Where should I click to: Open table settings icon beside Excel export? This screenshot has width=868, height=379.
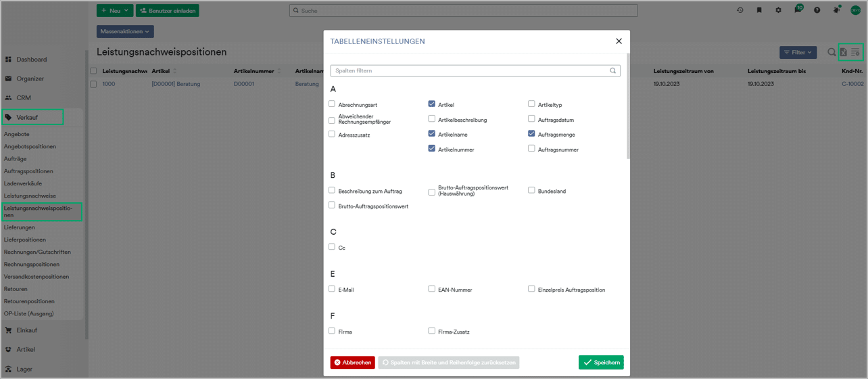[x=855, y=52]
